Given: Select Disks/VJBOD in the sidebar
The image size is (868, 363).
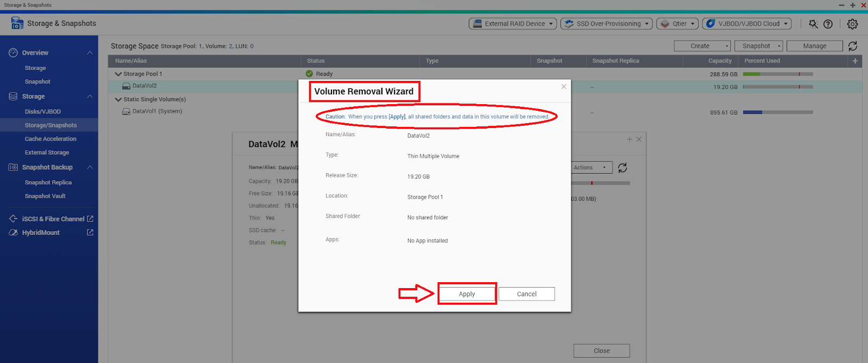Looking at the screenshot, I should click(43, 111).
